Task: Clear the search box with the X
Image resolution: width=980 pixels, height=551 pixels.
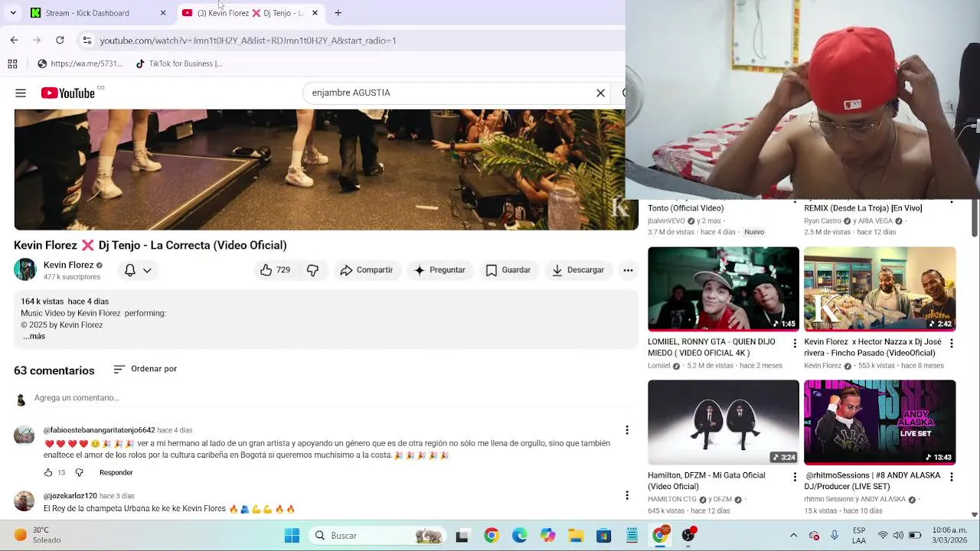Action: [600, 93]
